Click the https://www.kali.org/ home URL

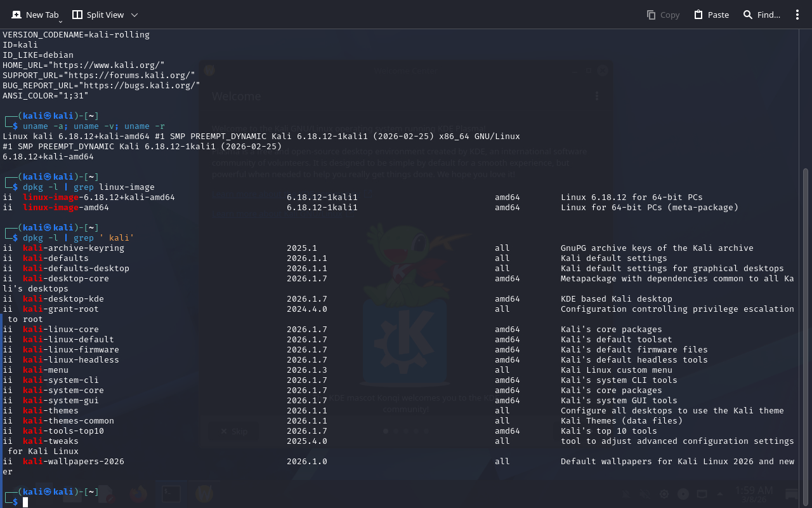(108, 65)
